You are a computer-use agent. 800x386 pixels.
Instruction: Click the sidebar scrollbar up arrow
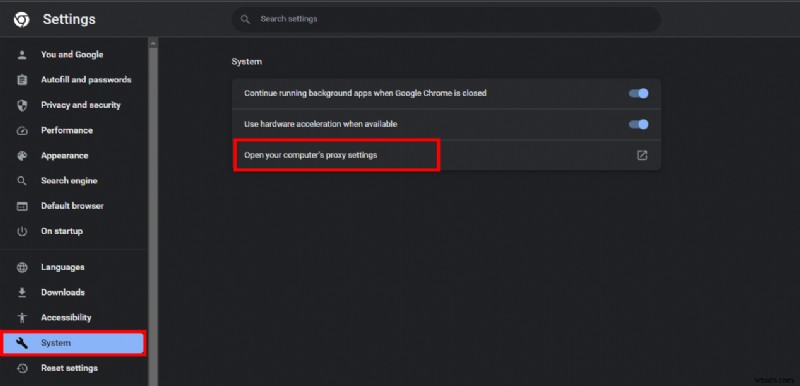[153, 44]
